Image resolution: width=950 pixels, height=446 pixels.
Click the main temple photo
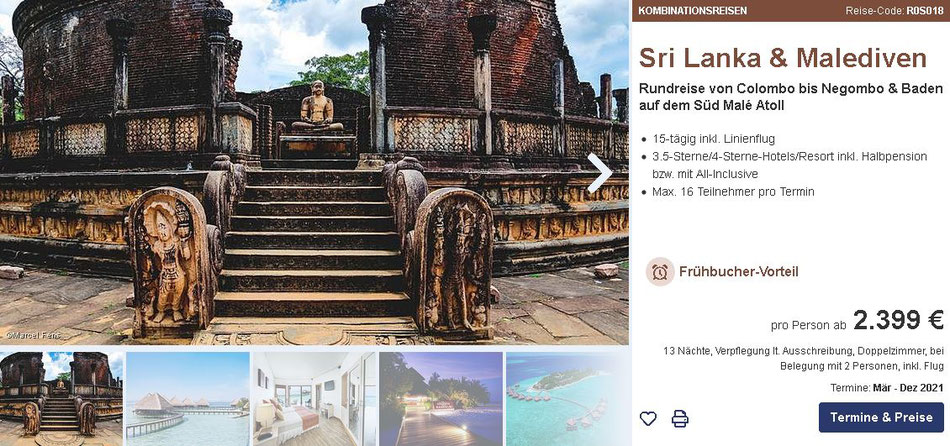(x=314, y=173)
